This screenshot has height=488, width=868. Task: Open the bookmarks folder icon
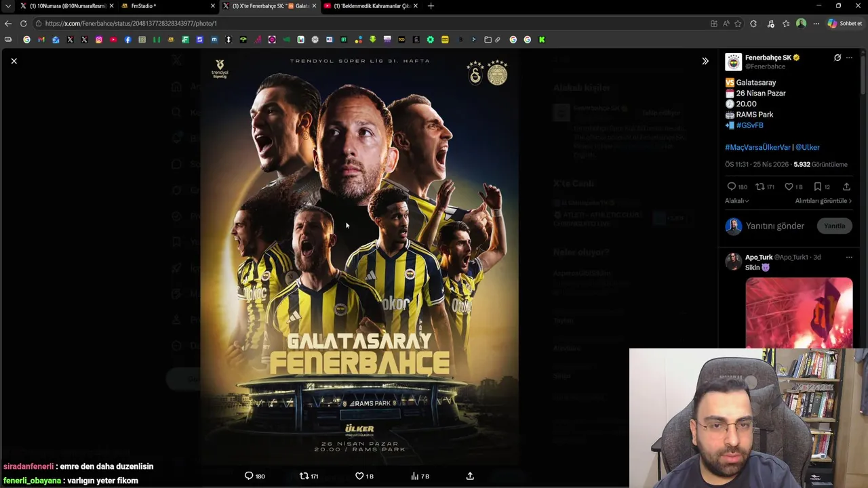coord(488,39)
